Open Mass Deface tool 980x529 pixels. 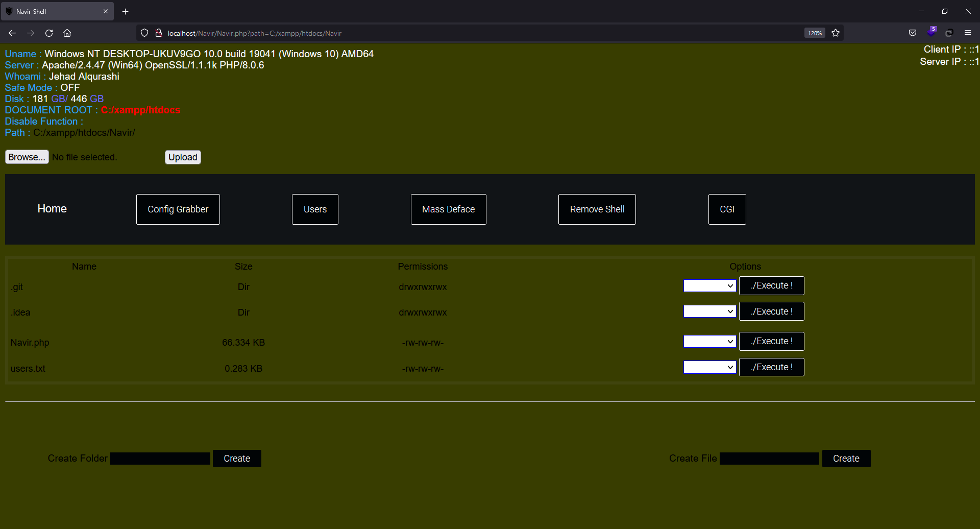pyautogui.click(x=449, y=209)
